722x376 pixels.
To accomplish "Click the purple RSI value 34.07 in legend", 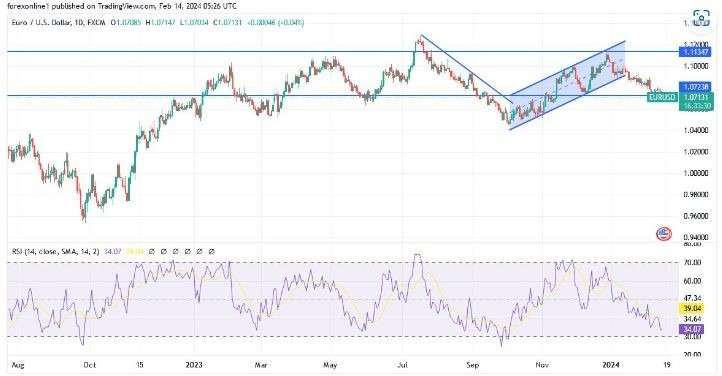I will (112, 252).
